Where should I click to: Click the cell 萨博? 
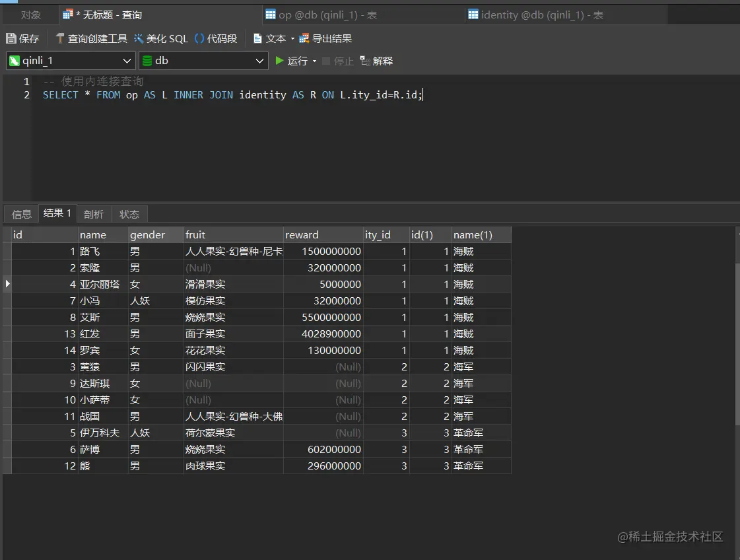click(x=104, y=450)
